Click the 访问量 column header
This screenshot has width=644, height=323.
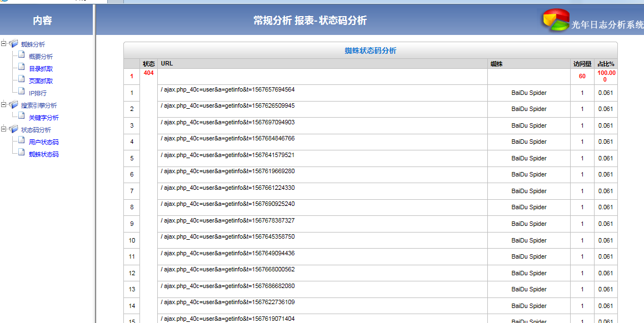(582, 64)
